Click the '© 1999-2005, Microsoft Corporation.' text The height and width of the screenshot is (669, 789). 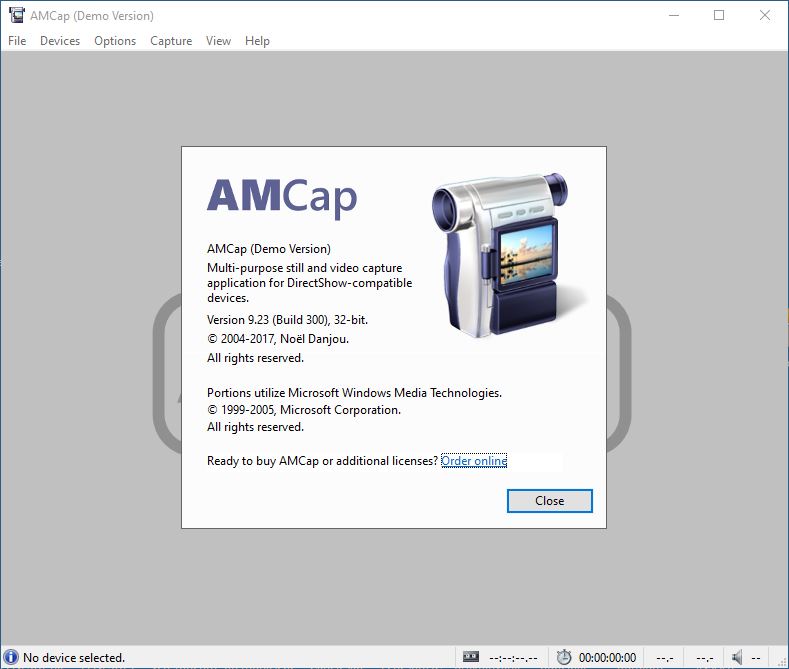coord(304,410)
